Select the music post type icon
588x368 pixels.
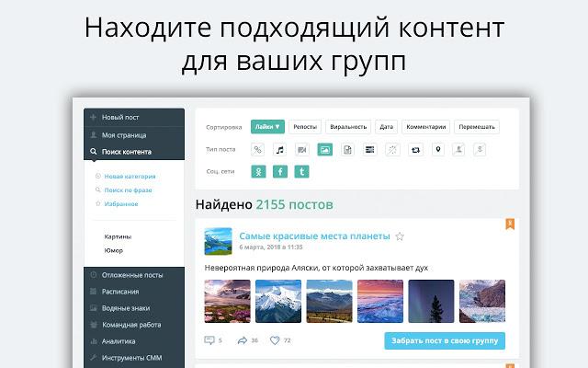tap(279, 150)
